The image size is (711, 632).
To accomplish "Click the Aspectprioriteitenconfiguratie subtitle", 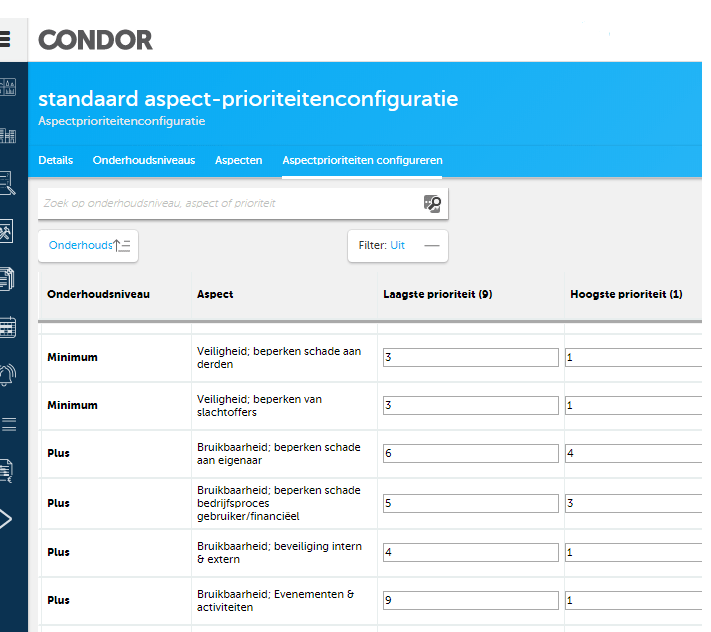I will pyautogui.click(x=122, y=122).
